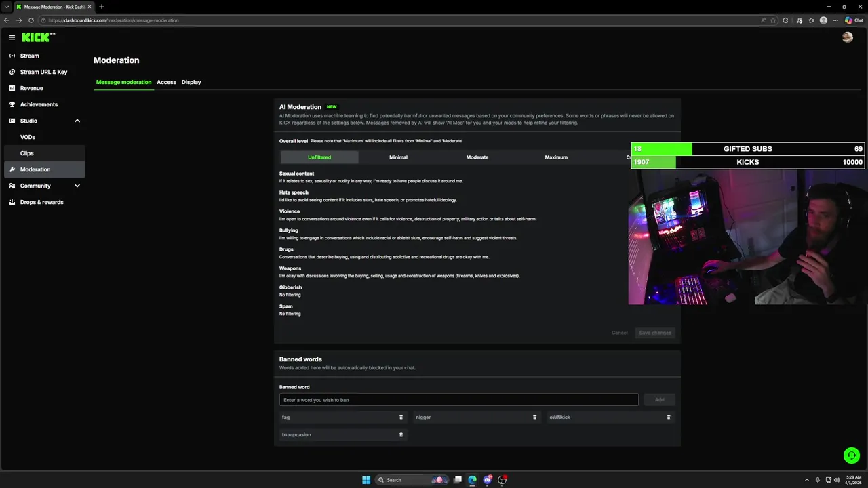Select the Unfiltered moderation level
This screenshot has width=868, height=488.
(x=319, y=157)
